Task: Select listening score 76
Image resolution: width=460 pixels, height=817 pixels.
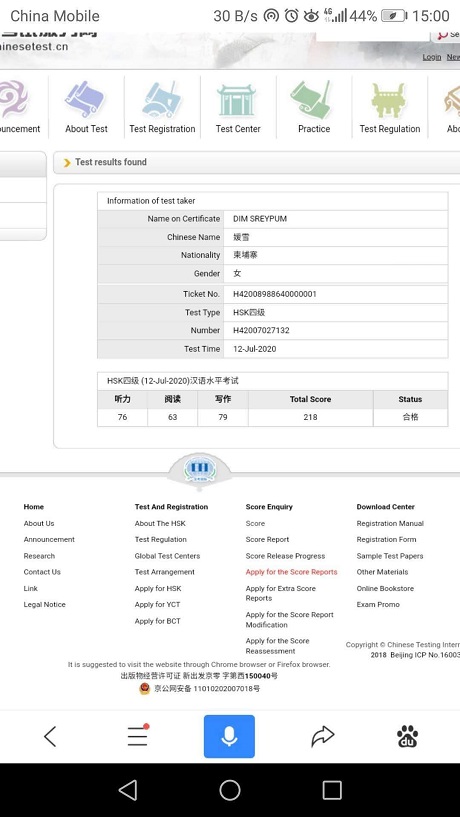Action: pos(122,417)
